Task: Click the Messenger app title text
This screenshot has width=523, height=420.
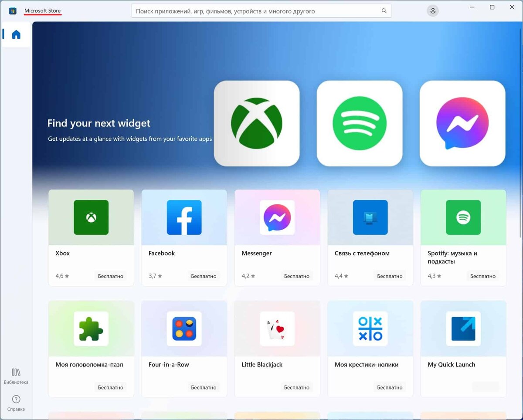Action: 257,253
